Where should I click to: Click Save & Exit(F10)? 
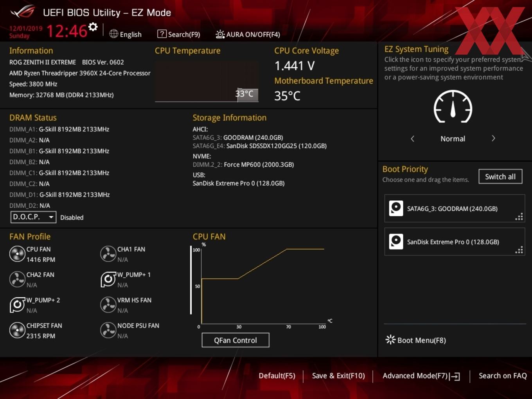coord(338,376)
